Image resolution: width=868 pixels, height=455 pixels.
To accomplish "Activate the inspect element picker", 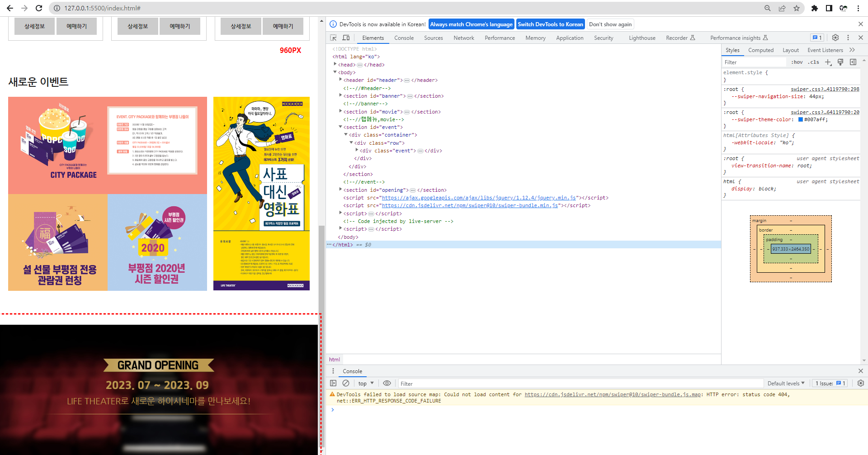I will (x=333, y=38).
